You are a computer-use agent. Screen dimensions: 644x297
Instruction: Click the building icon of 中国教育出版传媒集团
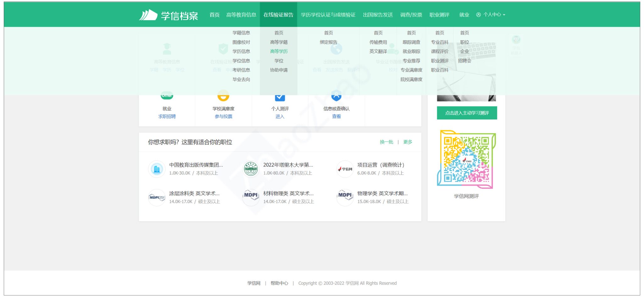coord(157,169)
